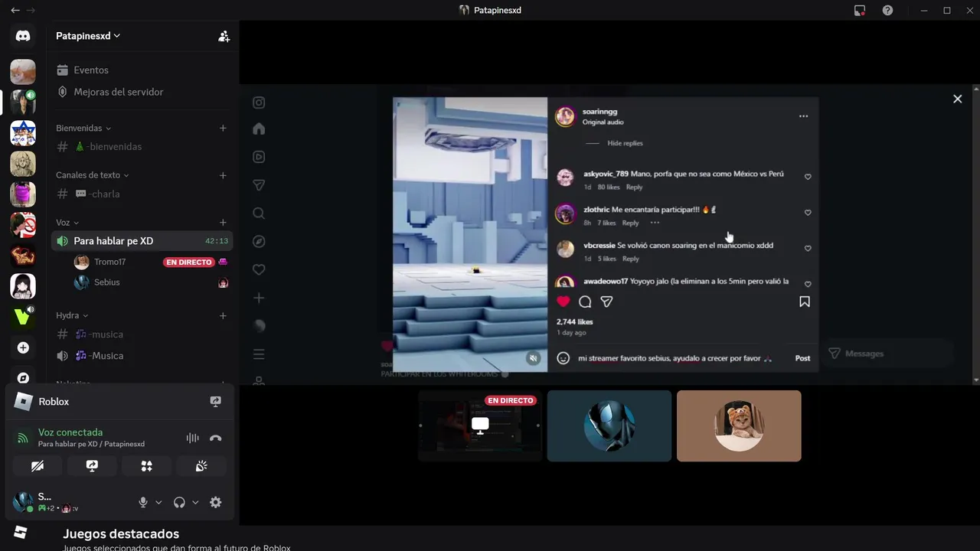
Task: Deafen with the headphones icon
Action: [x=179, y=502]
